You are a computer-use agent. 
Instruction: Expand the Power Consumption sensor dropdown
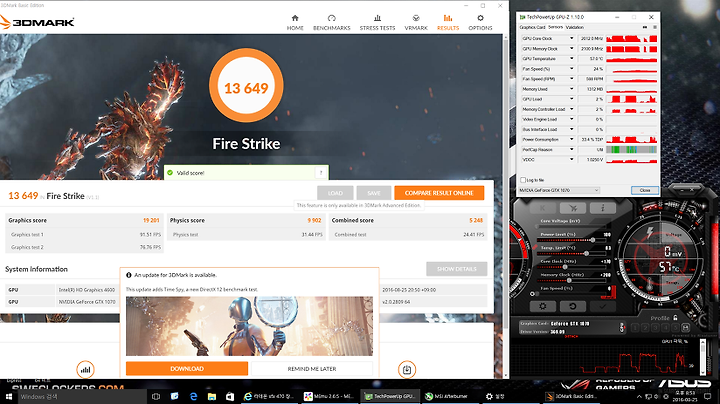coord(572,140)
